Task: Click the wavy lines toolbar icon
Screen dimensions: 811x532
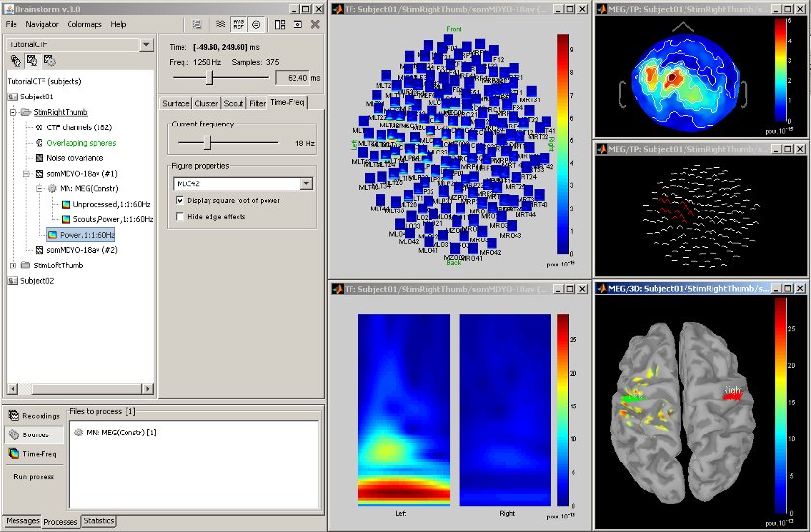Action: click(x=218, y=24)
